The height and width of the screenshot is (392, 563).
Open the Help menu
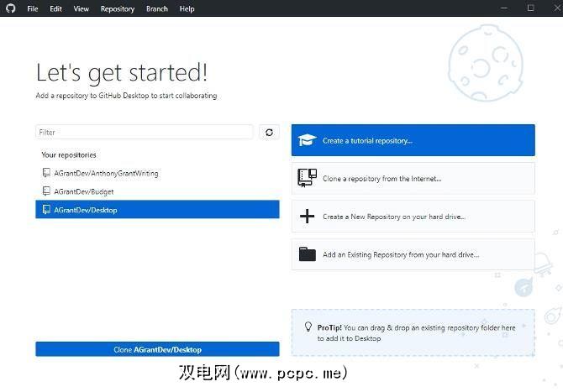(x=187, y=8)
